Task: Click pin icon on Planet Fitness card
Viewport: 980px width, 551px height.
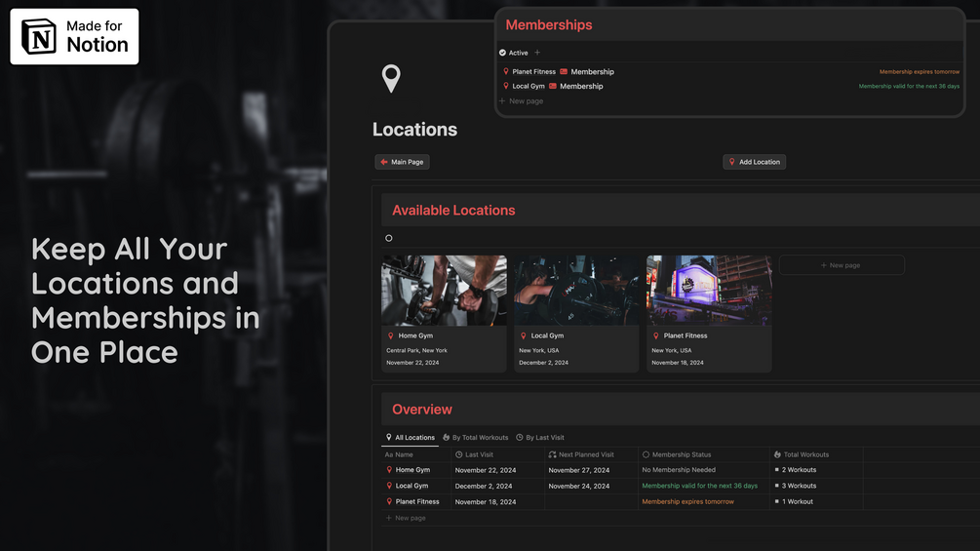Action: (655, 335)
